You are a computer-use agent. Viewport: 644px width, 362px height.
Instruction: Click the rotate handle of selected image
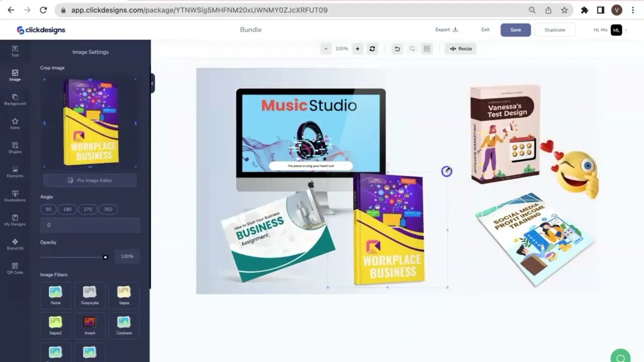point(446,171)
